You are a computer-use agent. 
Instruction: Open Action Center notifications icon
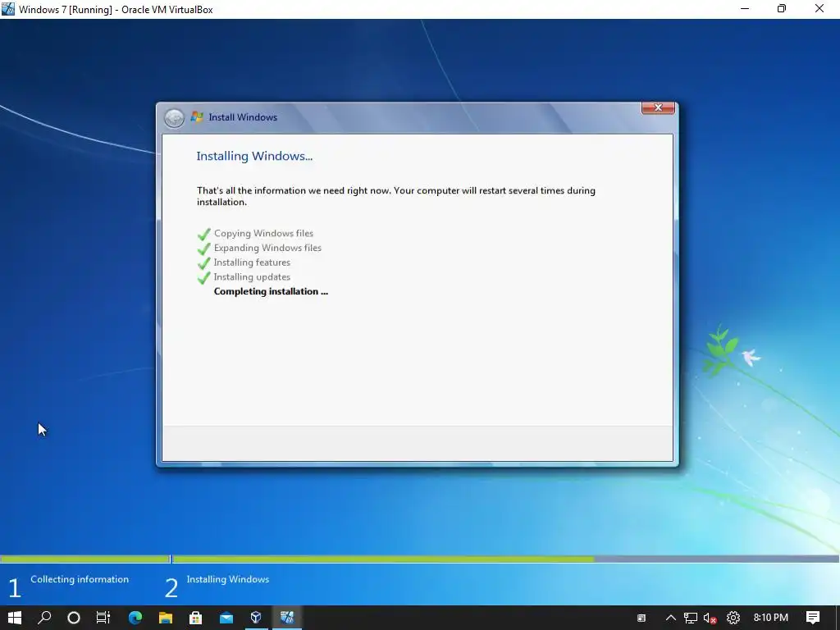[x=813, y=618]
